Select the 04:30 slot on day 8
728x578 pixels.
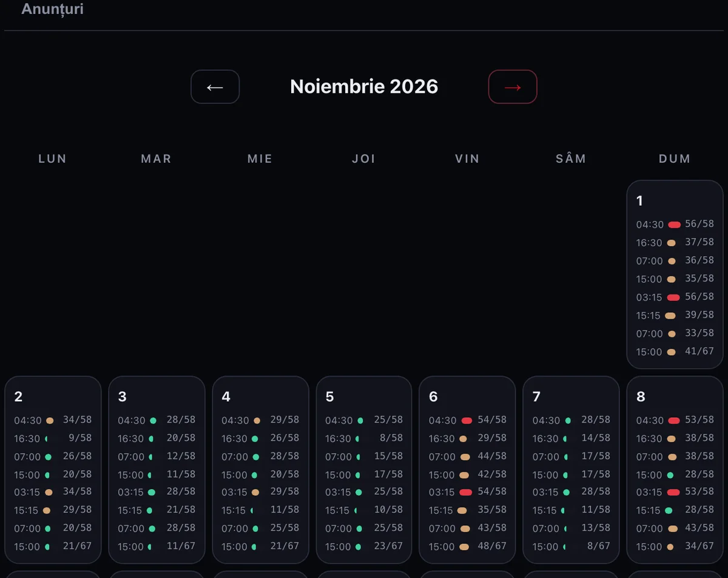click(675, 420)
